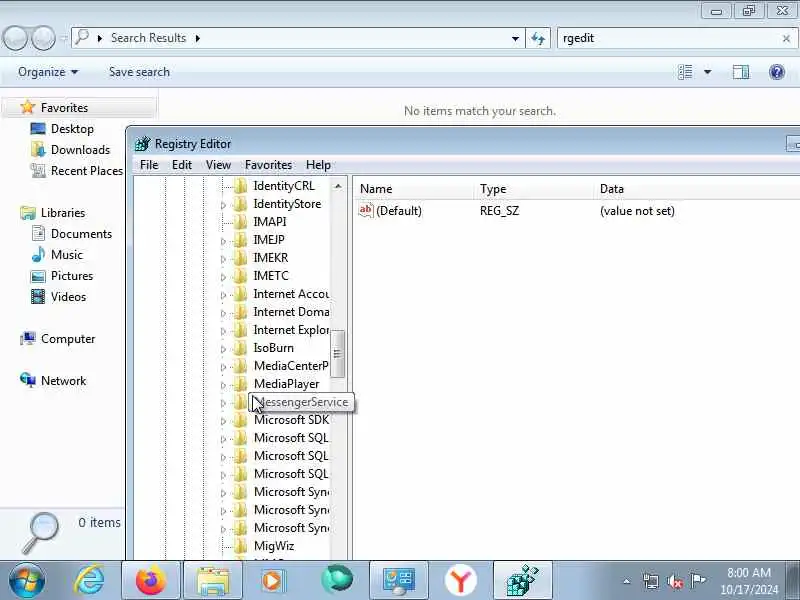Click the Explorer forward button
The image size is (800, 600).
click(x=43, y=38)
